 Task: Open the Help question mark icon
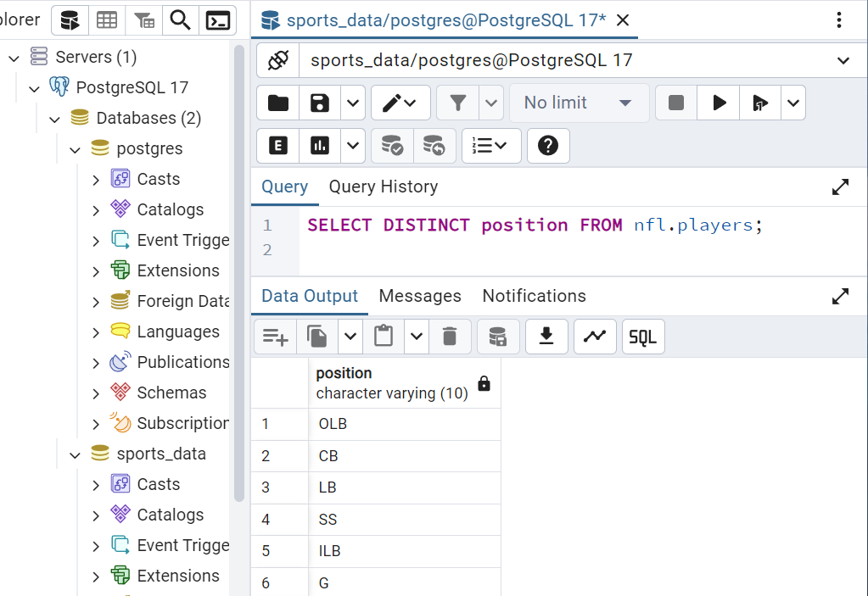[x=548, y=146]
